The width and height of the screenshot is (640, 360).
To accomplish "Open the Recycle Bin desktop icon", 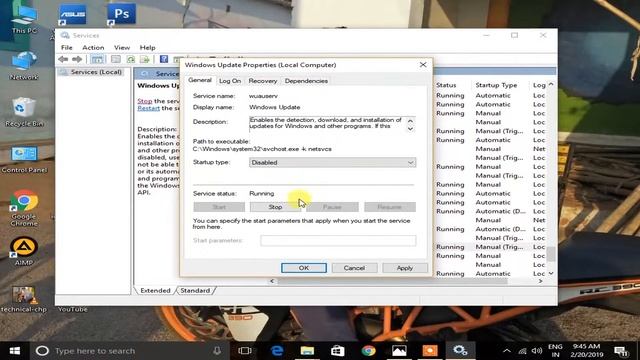I will point(24,112).
